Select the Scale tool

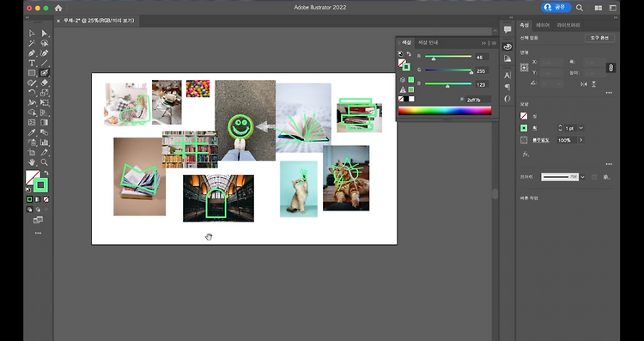tap(45, 93)
